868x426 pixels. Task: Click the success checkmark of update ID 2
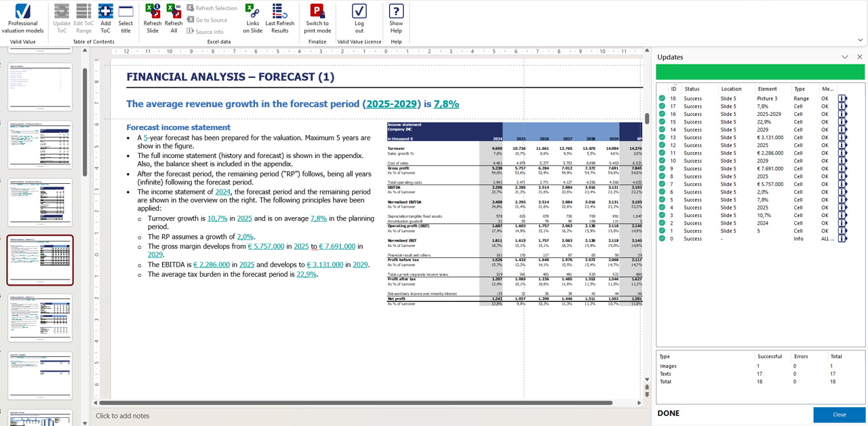(662, 223)
